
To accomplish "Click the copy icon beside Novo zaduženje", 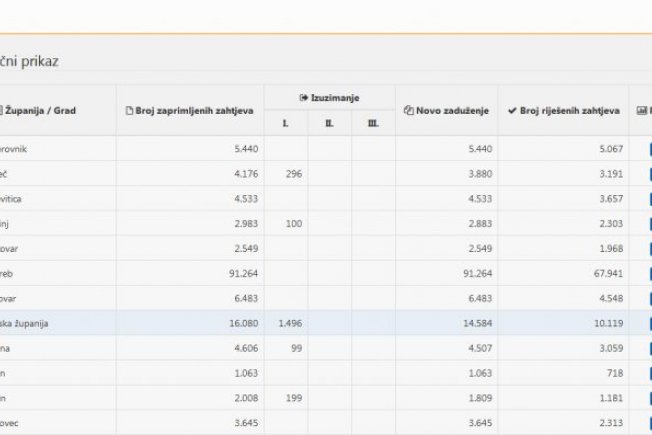I will pos(408,110).
